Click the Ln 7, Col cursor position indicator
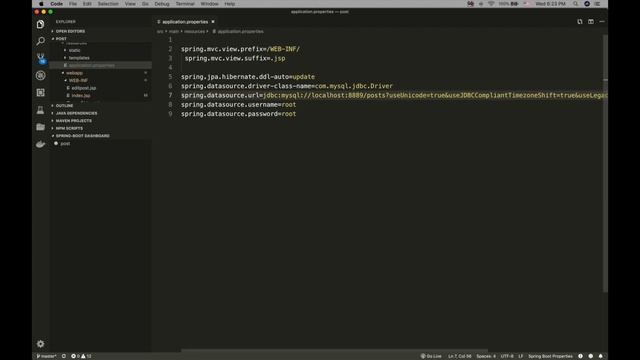Viewport: 640px width, 360px height. point(460,356)
